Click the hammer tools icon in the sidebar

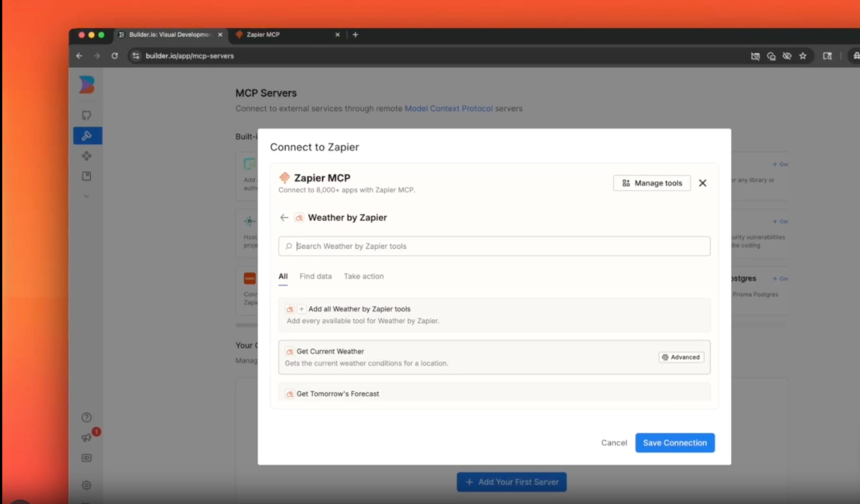[x=87, y=135]
